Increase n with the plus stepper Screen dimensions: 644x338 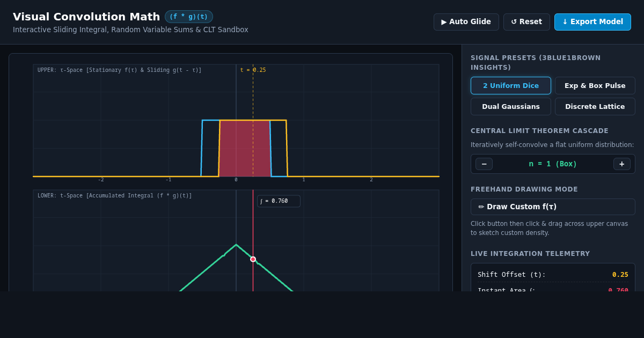622,164
